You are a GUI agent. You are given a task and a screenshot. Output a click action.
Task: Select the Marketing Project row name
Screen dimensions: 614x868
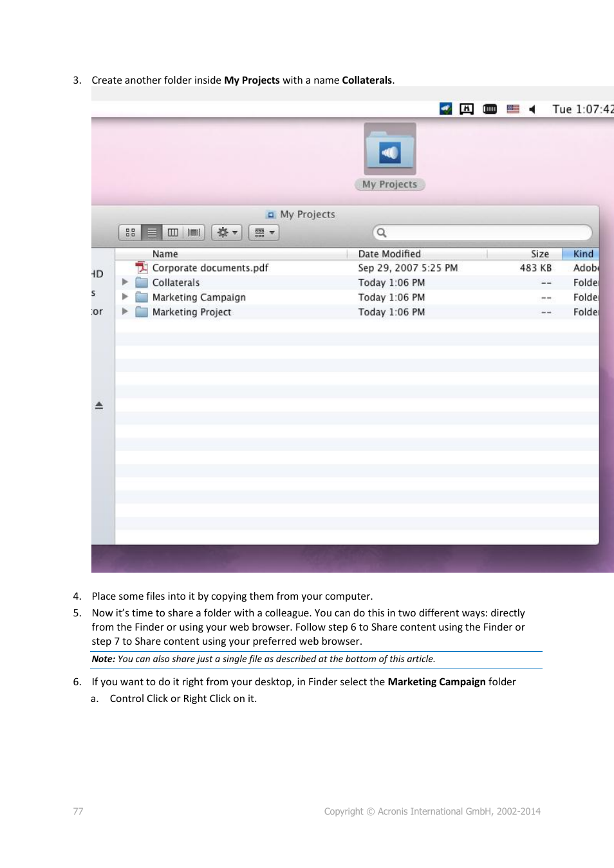coord(191,312)
